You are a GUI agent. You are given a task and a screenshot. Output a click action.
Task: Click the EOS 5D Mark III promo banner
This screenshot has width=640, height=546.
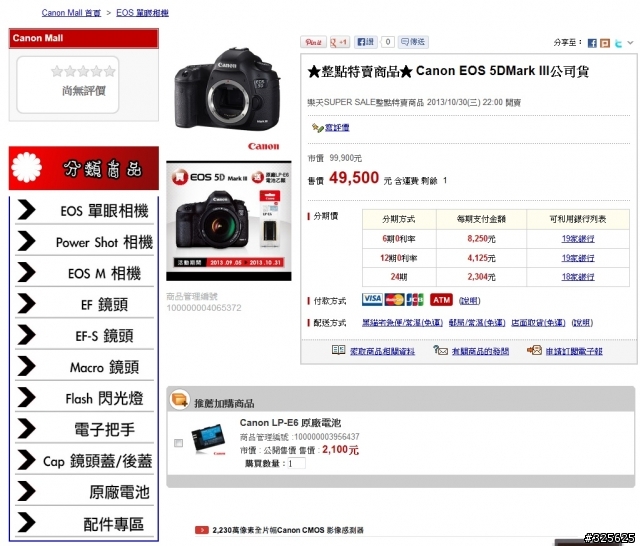229,220
